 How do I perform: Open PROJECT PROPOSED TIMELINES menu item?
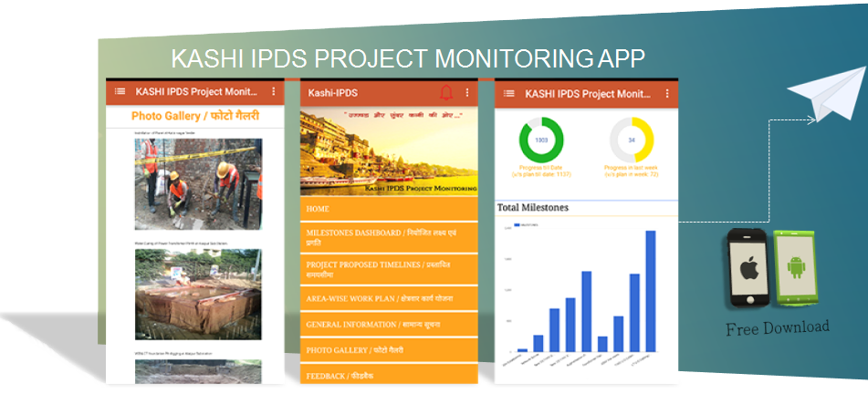pos(389,269)
